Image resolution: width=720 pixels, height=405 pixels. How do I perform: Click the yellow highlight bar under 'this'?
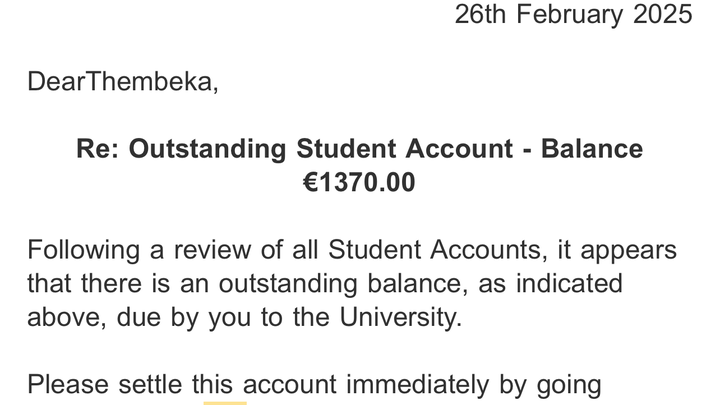coord(225,403)
